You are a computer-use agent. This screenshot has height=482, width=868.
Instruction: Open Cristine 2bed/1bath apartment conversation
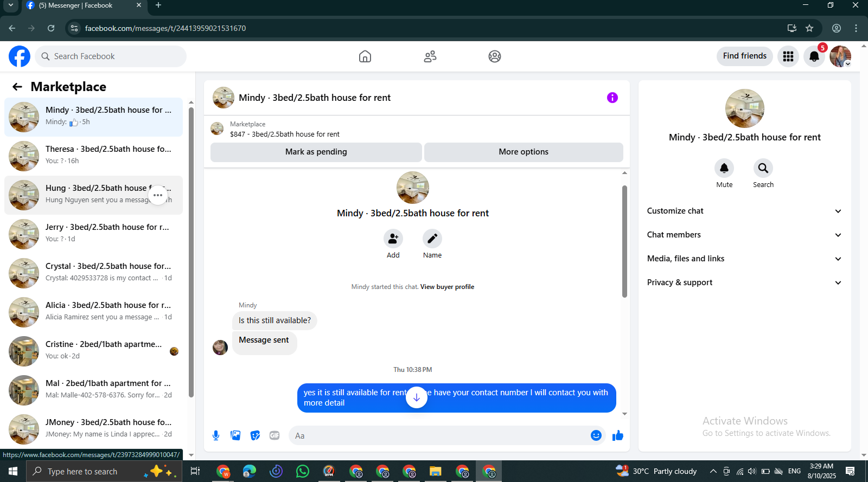[x=93, y=351]
